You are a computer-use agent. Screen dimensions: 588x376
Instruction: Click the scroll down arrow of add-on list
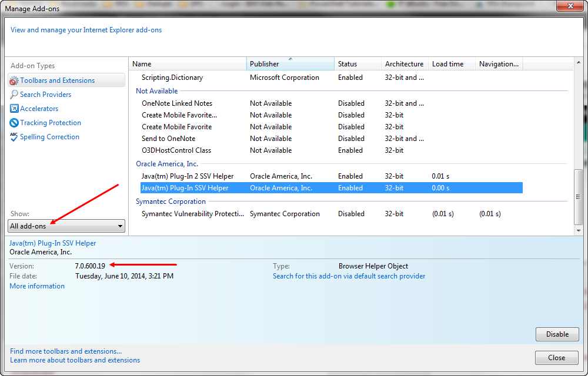pos(578,231)
